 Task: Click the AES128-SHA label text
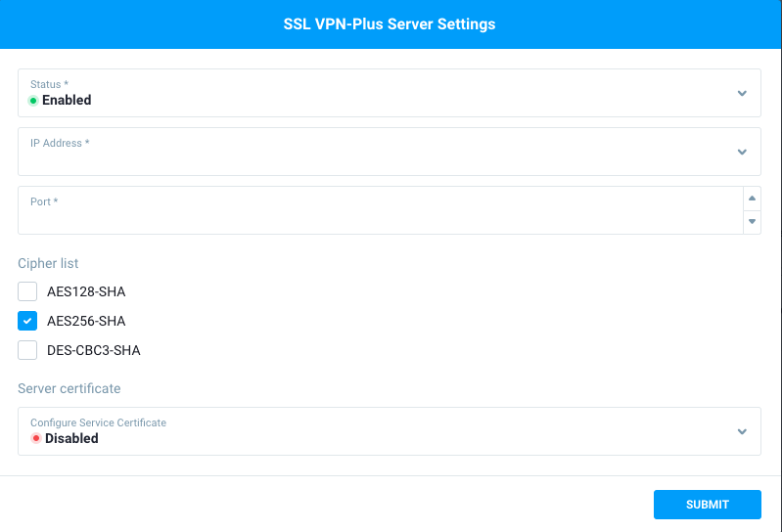point(86,291)
